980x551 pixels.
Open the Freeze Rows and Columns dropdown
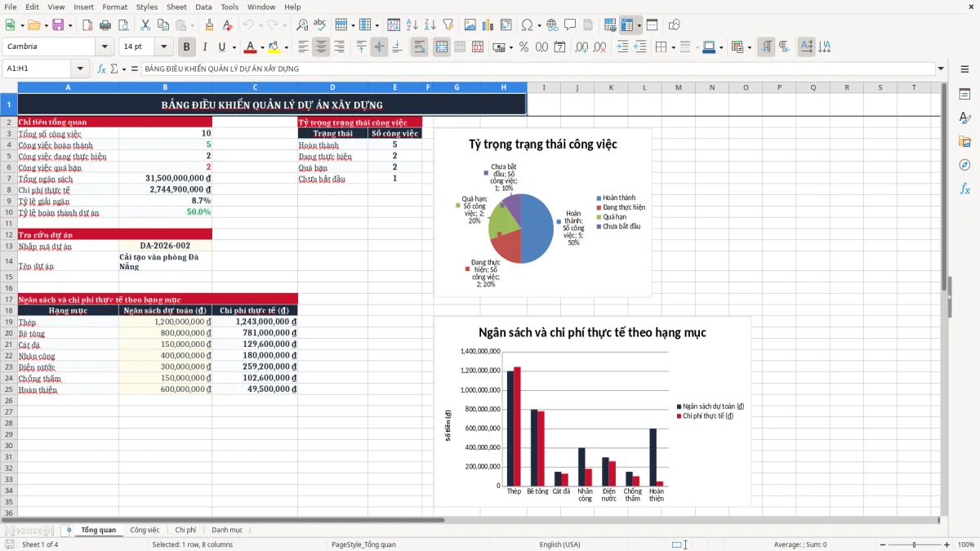point(639,25)
